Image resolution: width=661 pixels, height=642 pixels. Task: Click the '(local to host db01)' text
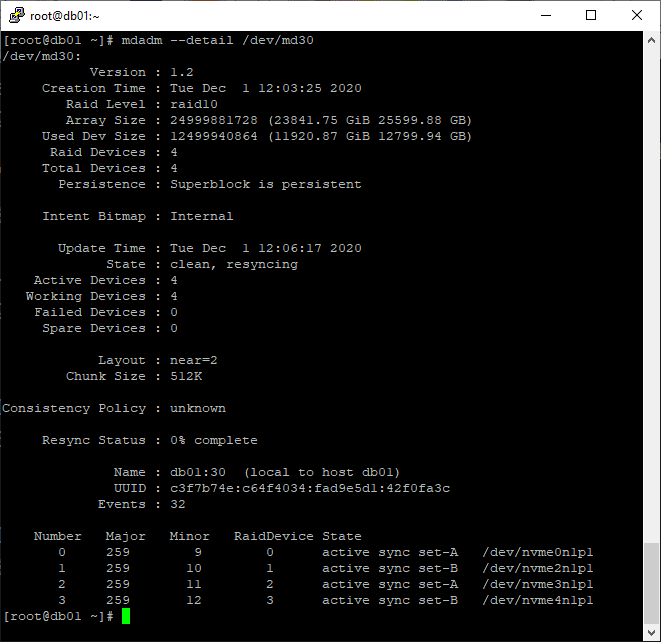(322, 472)
